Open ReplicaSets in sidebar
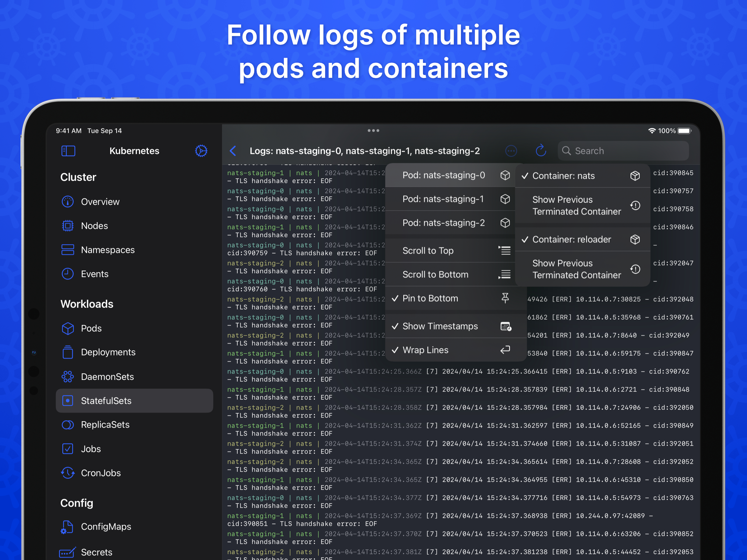 point(135,425)
